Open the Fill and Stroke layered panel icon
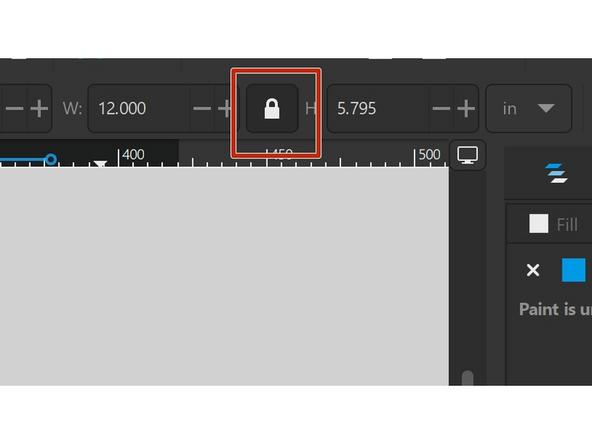This screenshot has height=444, width=592. 557,173
